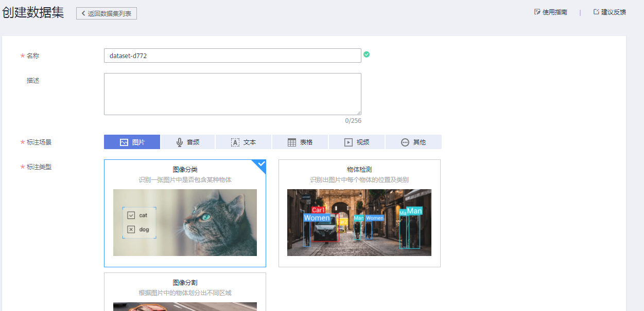Click the 名称 field label
This screenshot has width=644, height=311.
point(33,56)
